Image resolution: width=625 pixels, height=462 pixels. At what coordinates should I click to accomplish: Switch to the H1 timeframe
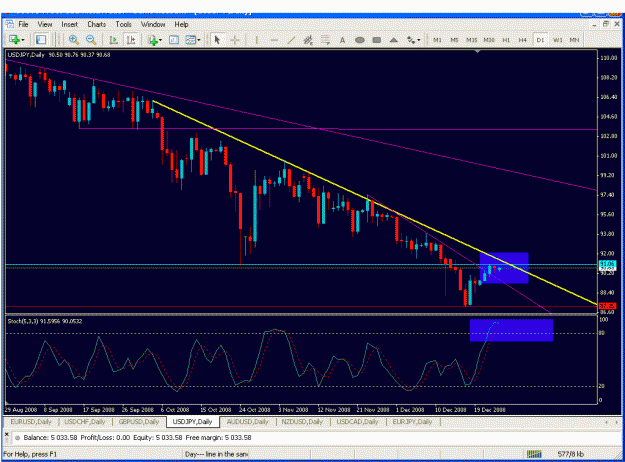point(506,40)
